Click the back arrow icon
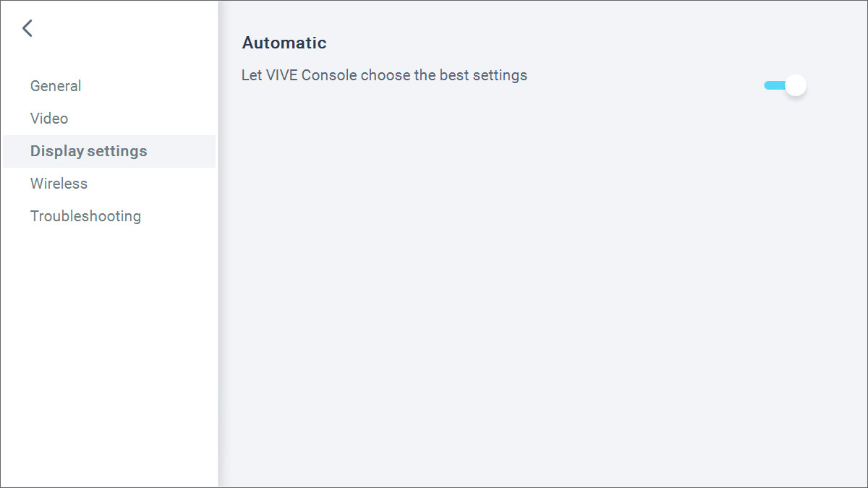The width and height of the screenshot is (868, 488). (x=27, y=28)
